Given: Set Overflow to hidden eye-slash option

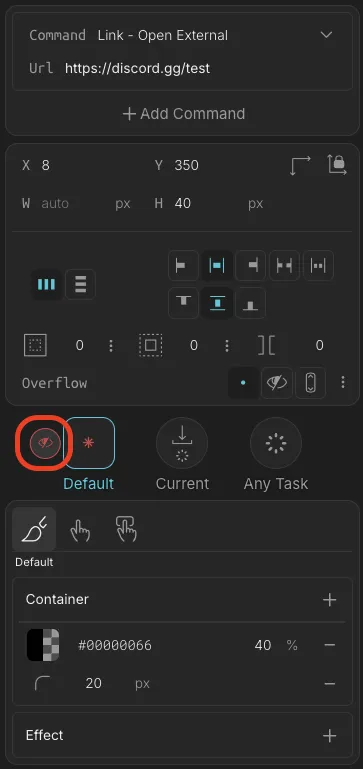Looking at the screenshot, I should click(277, 383).
